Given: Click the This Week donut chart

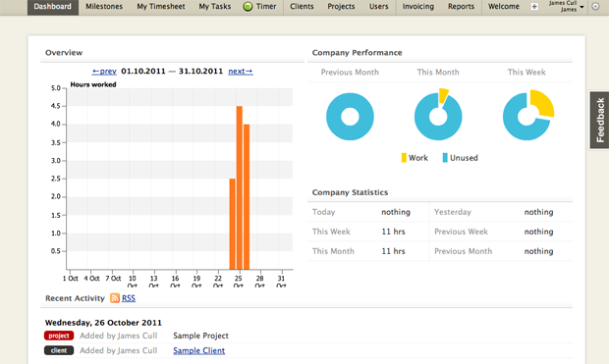Looking at the screenshot, I should 528,115.
